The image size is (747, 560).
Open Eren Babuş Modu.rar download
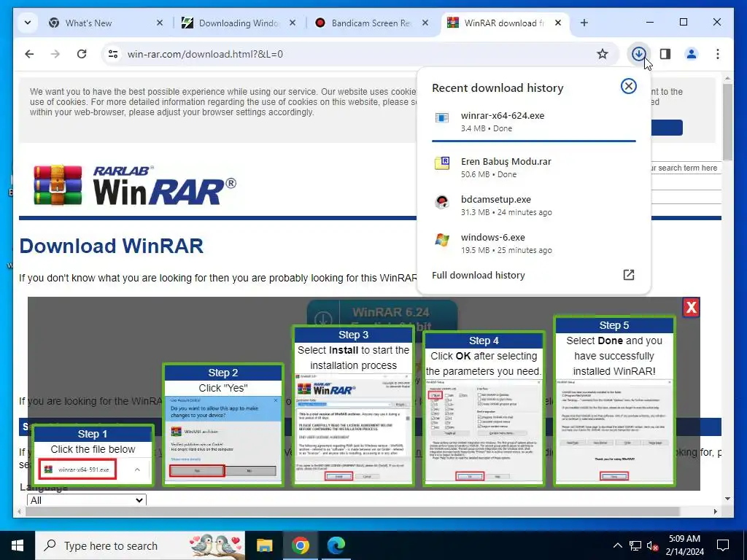(533, 167)
